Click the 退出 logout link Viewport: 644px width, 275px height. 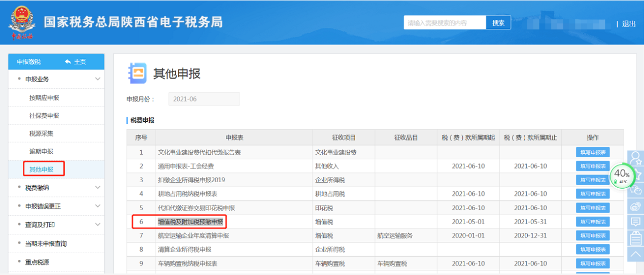click(629, 24)
